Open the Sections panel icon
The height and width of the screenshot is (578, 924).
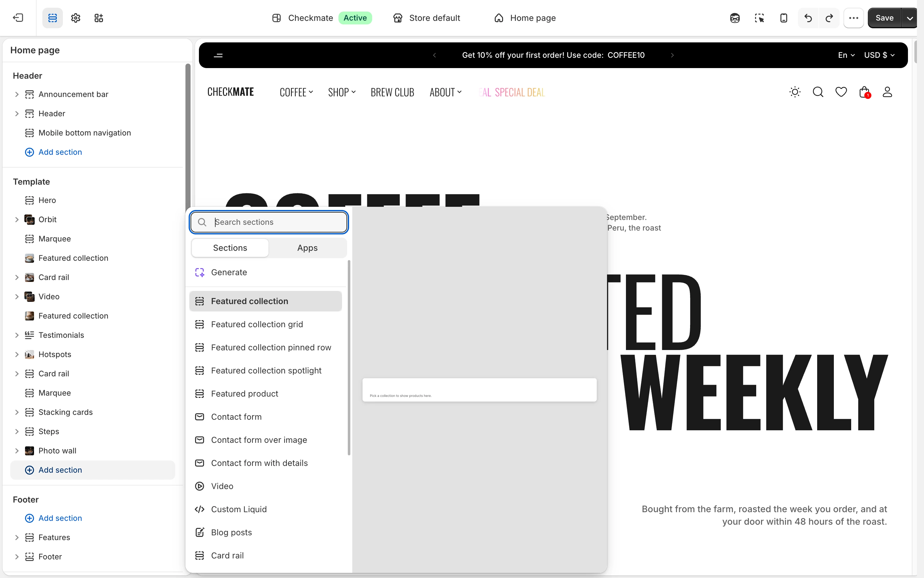(x=52, y=18)
